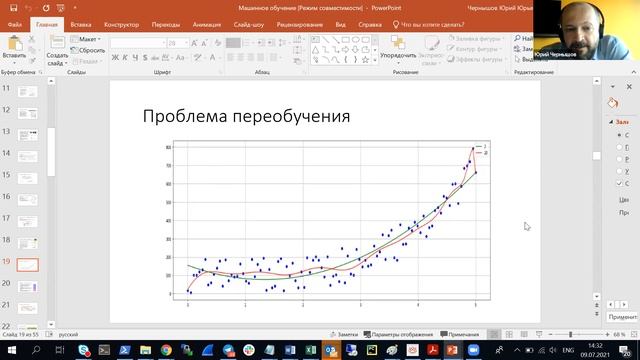Screen dimensions: 640x360
Task: Click the Сбросить reset button
Action: [x=88, y=50]
